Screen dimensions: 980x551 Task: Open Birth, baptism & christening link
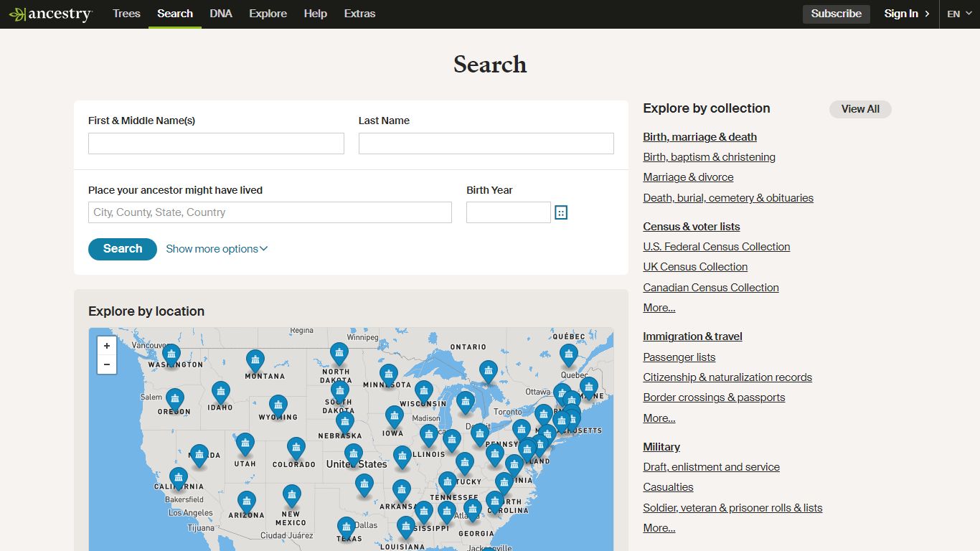click(x=710, y=157)
